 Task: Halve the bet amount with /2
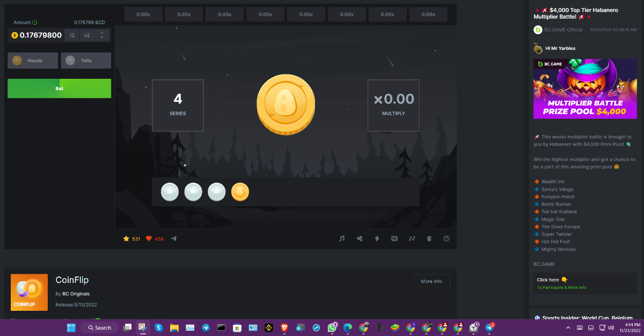[x=72, y=35]
